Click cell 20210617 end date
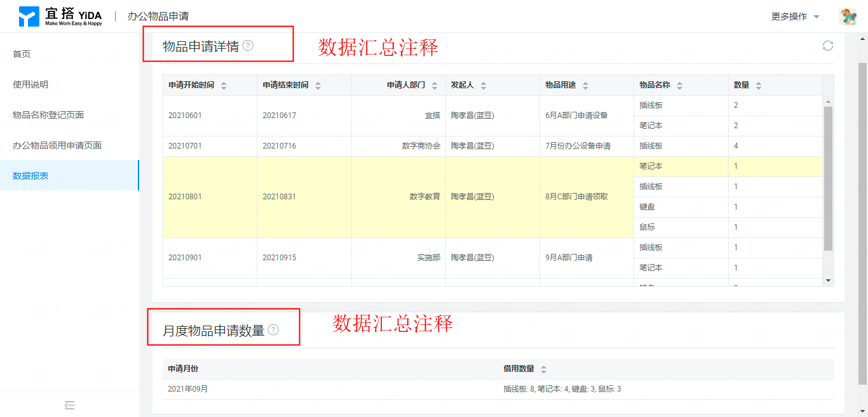 tap(304, 116)
